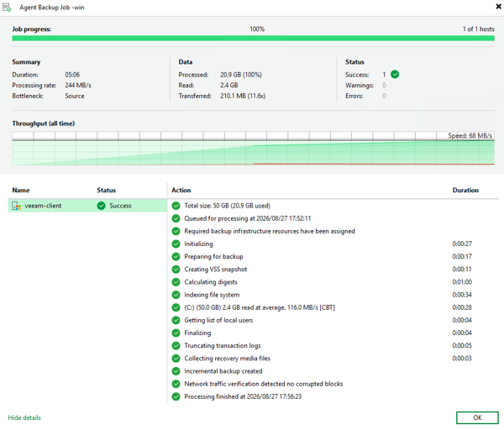Click check icon beside Processing finished
Image resolution: width=504 pixels, height=430 pixels.
click(x=176, y=396)
